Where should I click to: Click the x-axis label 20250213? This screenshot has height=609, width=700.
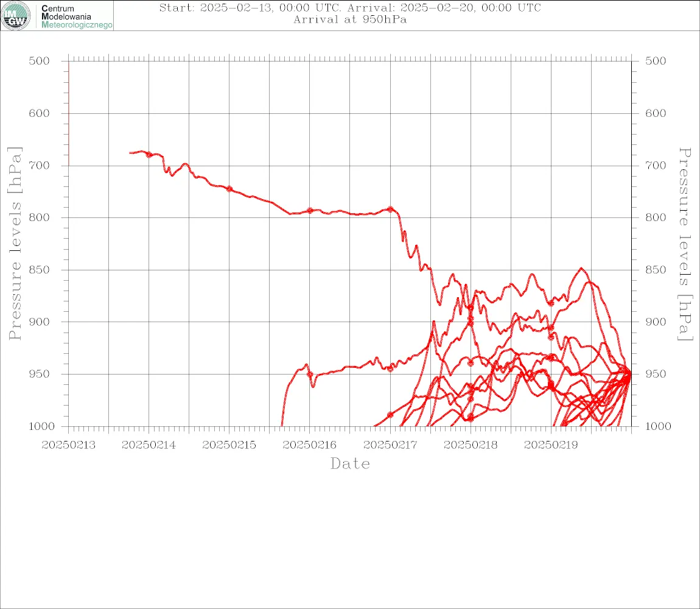pos(68,445)
